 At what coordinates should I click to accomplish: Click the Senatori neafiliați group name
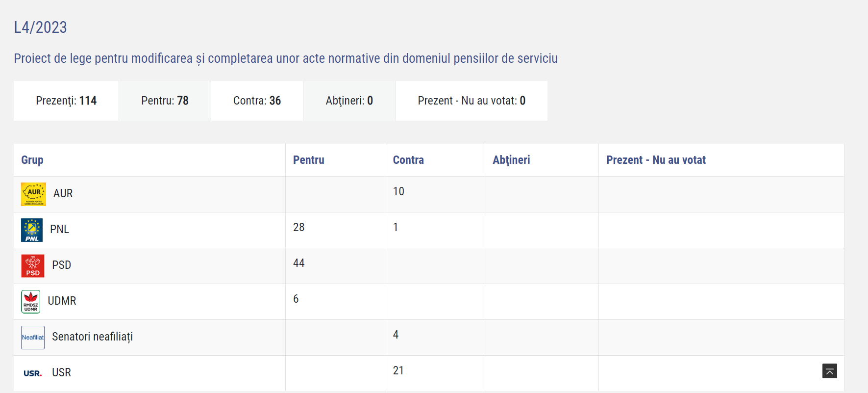[92, 337]
